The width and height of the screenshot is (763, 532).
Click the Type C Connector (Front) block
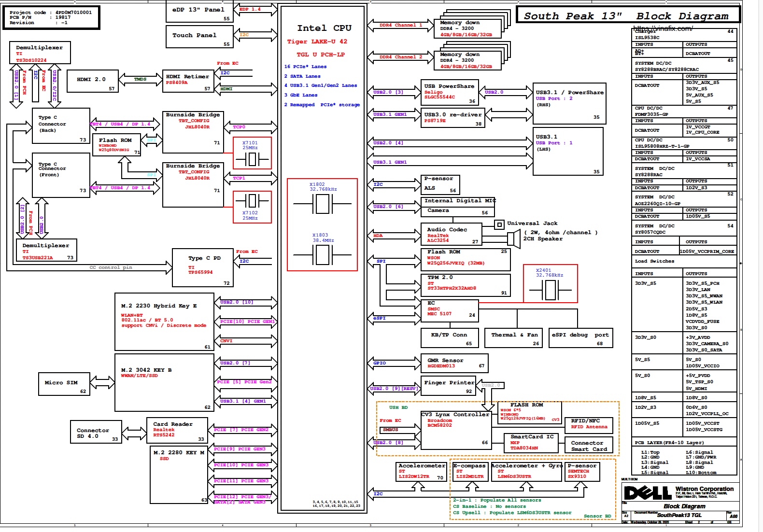point(61,175)
